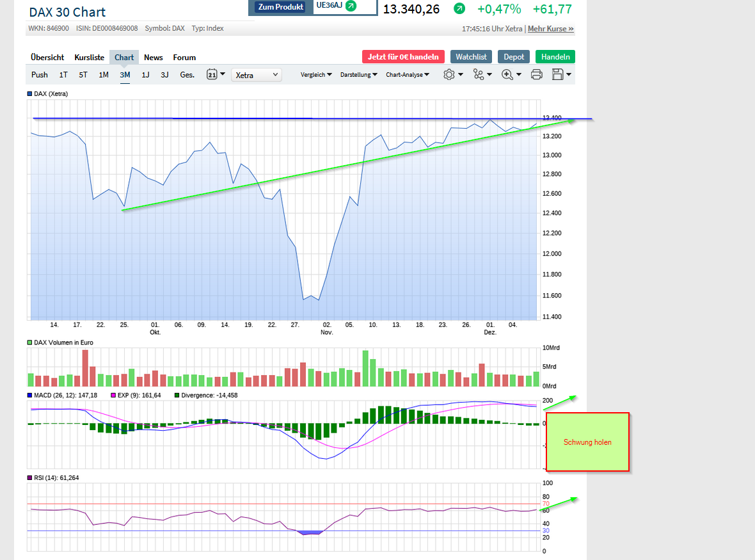Select the Ges. timeframe
Image resolution: width=755 pixels, height=560 pixels.
[187, 75]
